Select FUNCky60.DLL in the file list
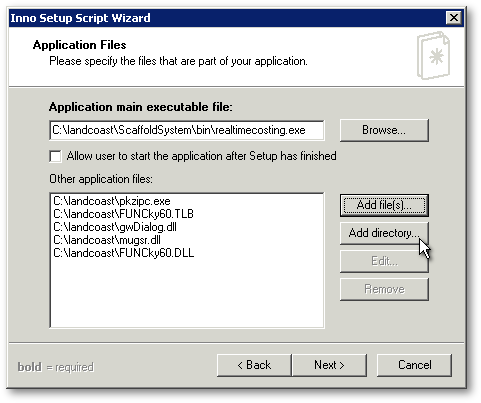The width and height of the screenshot is (481, 403). click(x=123, y=253)
